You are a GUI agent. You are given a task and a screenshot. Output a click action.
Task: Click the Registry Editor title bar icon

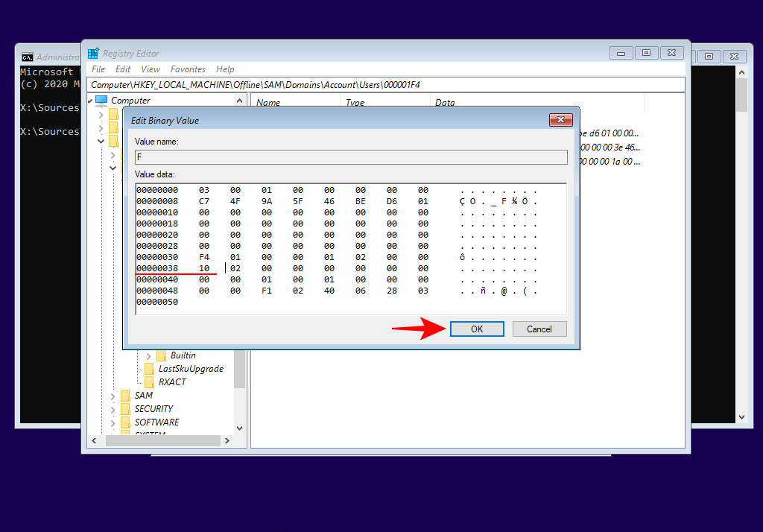click(93, 54)
